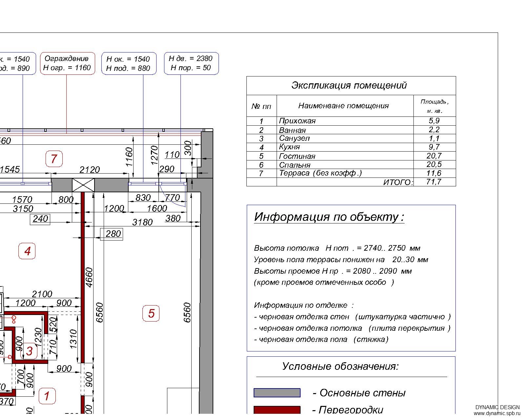Click the total area value 71,7

pyautogui.click(x=434, y=182)
